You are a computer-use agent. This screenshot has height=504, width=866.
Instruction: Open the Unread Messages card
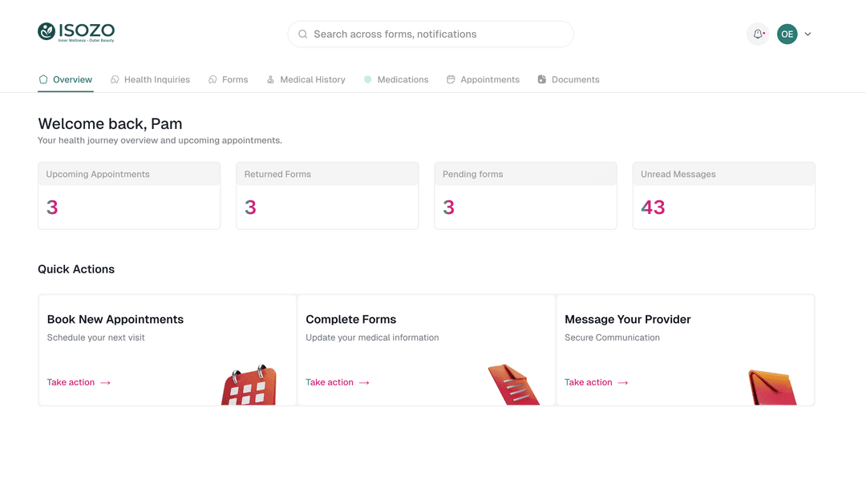(723, 195)
